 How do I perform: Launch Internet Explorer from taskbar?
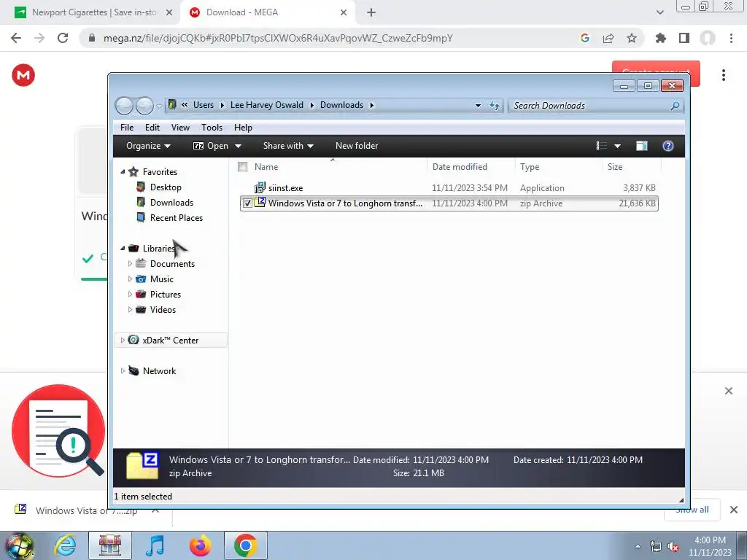pyautogui.click(x=65, y=545)
